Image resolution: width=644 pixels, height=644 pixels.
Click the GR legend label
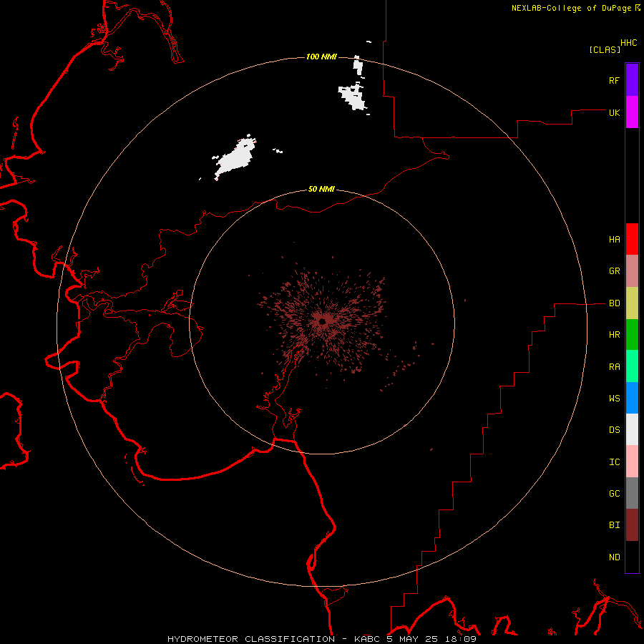pos(615,271)
